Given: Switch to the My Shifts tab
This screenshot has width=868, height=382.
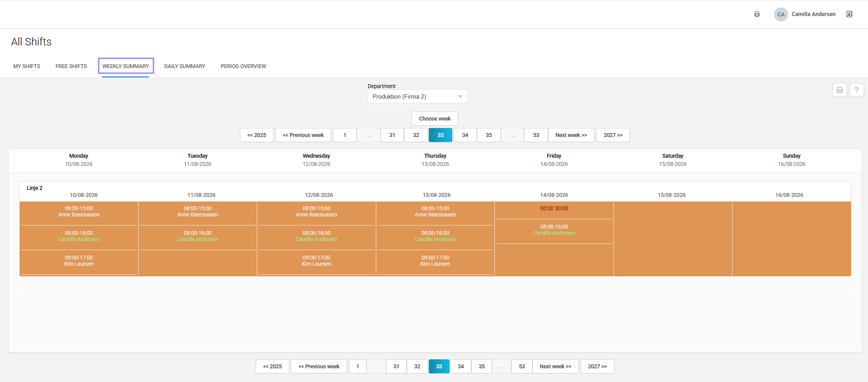Looking at the screenshot, I should (x=27, y=66).
